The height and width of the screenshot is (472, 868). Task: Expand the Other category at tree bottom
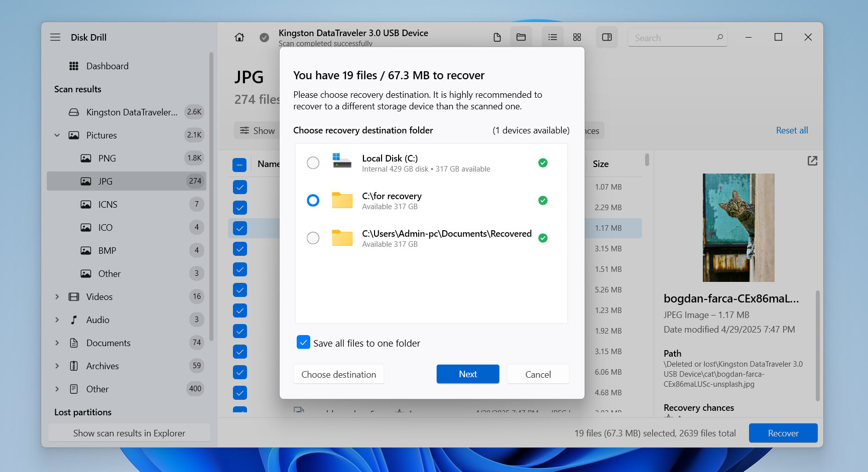(57, 389)
